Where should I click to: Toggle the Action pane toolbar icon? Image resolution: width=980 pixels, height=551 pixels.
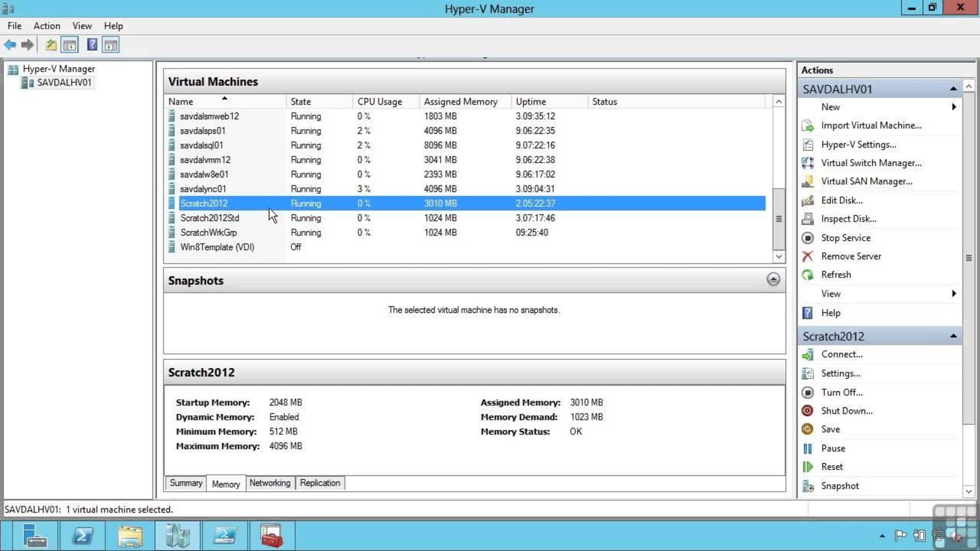[111, 45]
